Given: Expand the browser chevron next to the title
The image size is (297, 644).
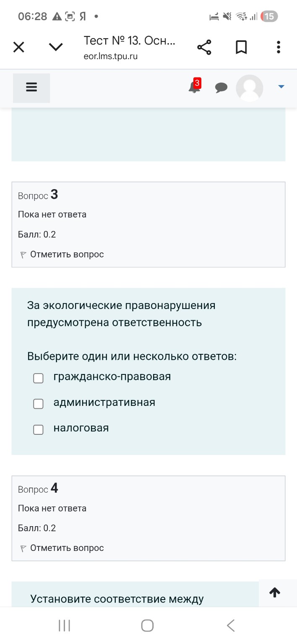Looking at the screenshot, I should click(x=55, y=47).
